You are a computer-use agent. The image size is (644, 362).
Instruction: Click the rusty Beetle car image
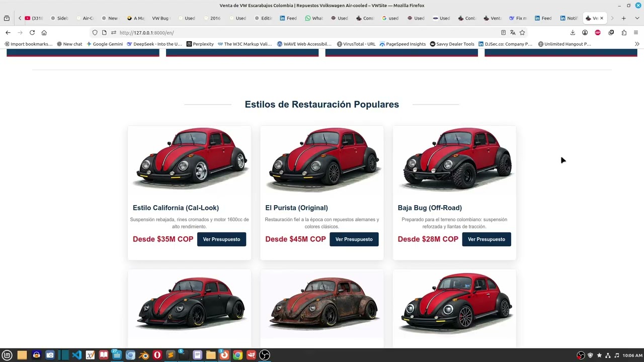(322, 304)
